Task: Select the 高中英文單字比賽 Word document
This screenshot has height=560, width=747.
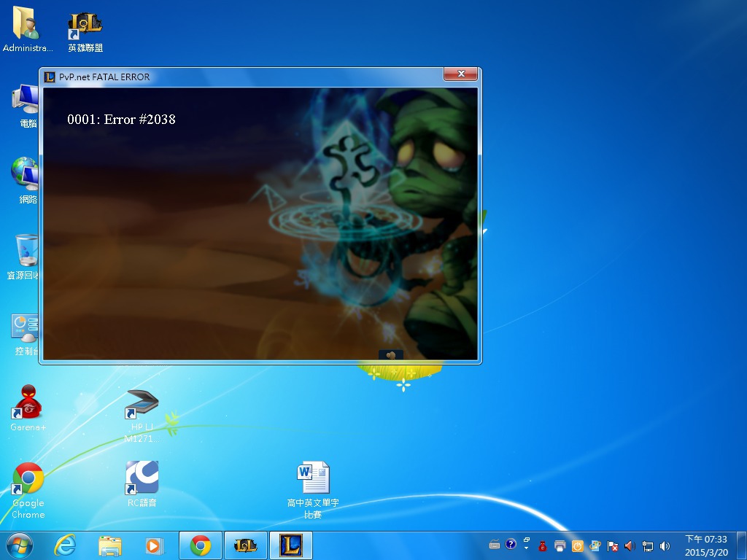Action: pyautogui.click(x=313, y=490)
